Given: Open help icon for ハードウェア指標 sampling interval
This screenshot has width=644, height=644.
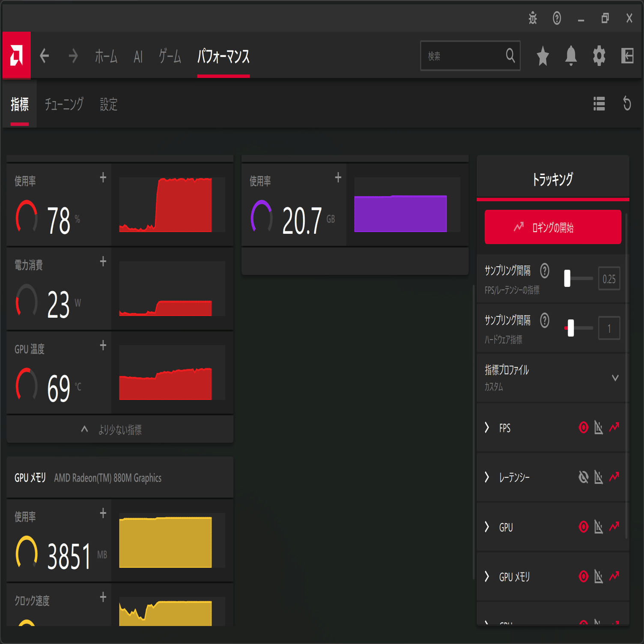Looking at the screenshot, I should 545,320.
